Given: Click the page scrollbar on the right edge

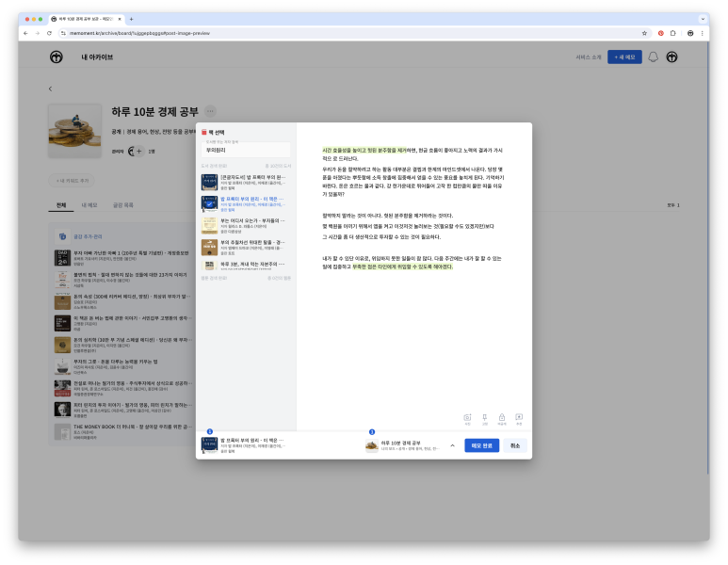Looking at the screenshot, I should (708, 260).
